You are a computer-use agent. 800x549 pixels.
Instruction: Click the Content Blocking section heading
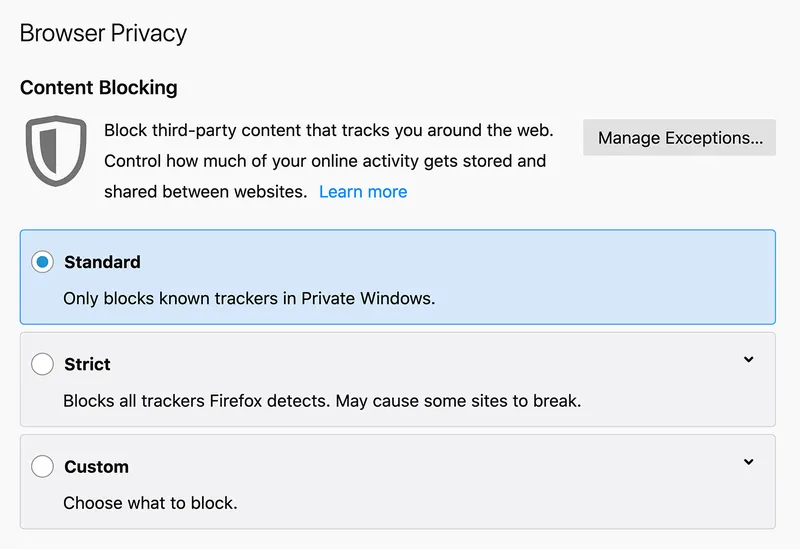pos(99,87)
